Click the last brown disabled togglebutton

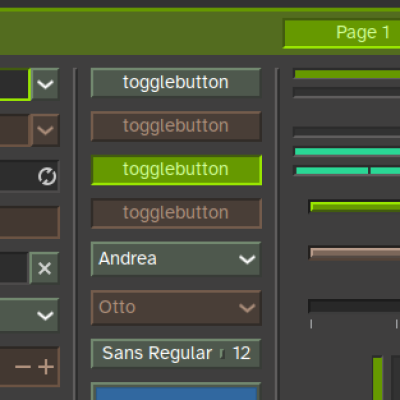[x=176, y=213]
